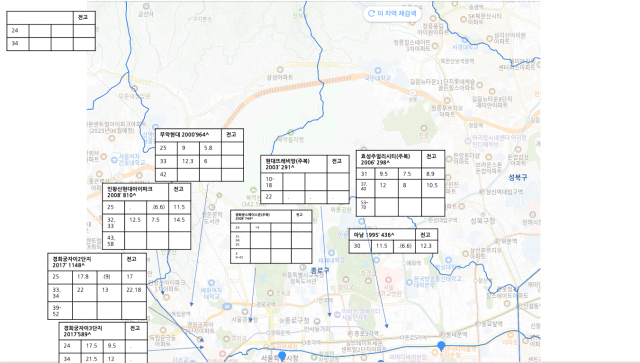Click the 한국방송통신대학교 marker icon
The image size is (640, 363).
[409, 282]
